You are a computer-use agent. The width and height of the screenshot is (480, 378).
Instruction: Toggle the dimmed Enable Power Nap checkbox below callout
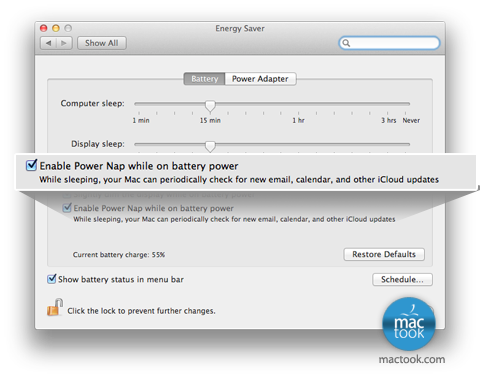67,208
